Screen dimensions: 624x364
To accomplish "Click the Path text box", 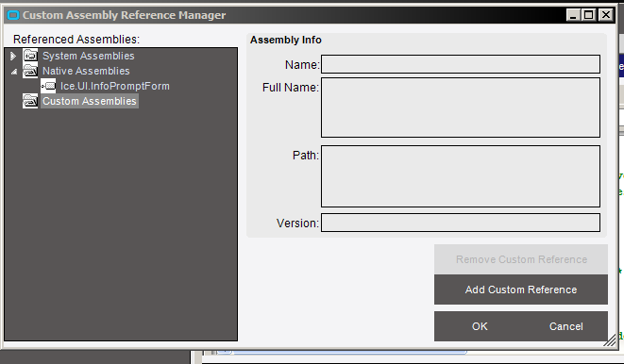I will 461,176.
